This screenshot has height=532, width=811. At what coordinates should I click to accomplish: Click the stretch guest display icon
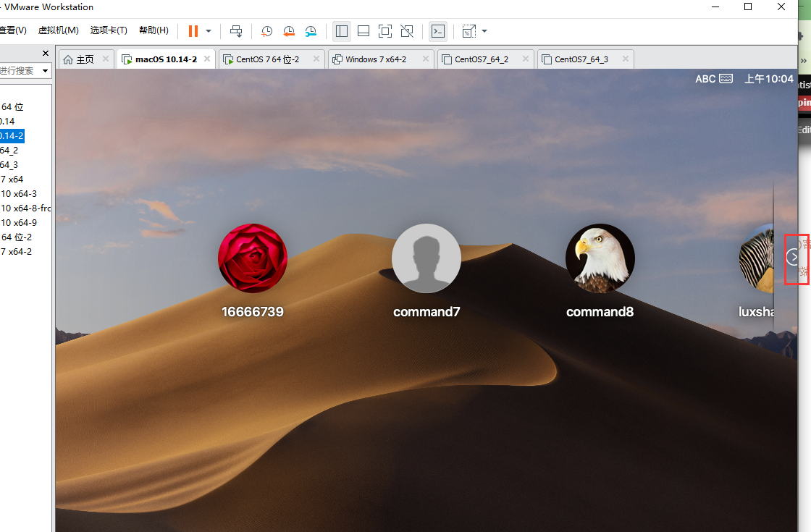point(468,31)
